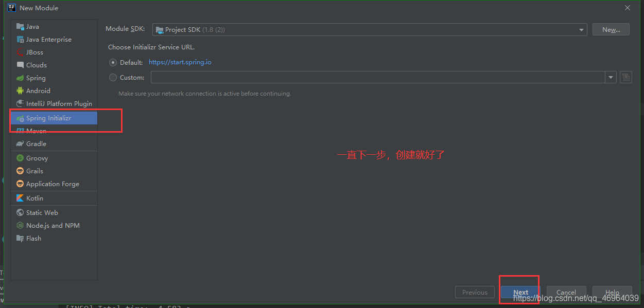The height and width of the screenshot is (308, 644).
Task: Select the Java Enterprise icon
Action: 20,40
